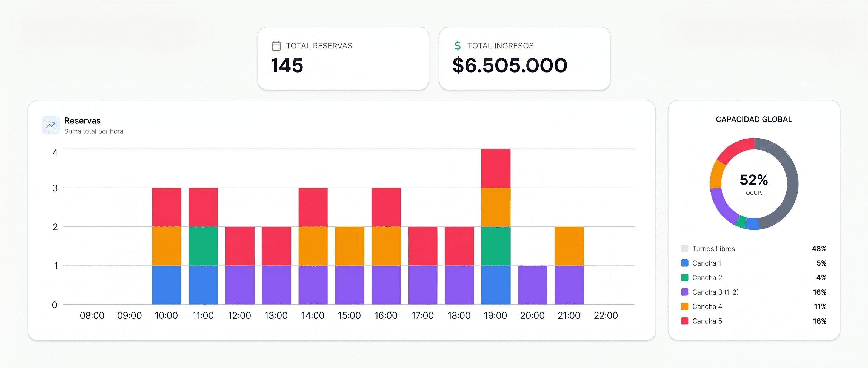Click the purple bar at 20:00
868x368 pixels.
(532, 285)
